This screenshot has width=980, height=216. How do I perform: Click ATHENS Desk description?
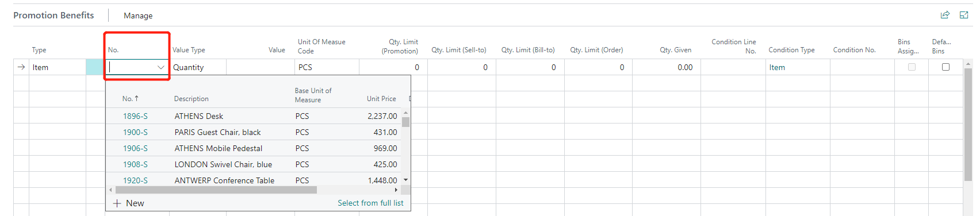coord(198,116)
